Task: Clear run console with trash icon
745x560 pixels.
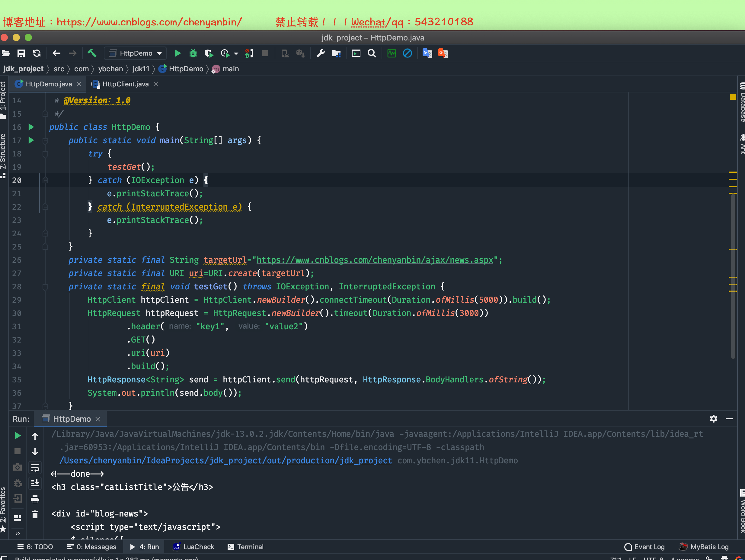Action: click(x=35, y=514)
